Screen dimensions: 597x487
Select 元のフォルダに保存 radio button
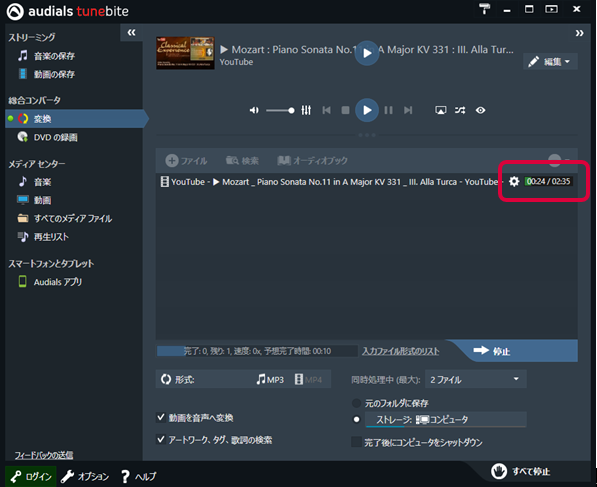356,403
